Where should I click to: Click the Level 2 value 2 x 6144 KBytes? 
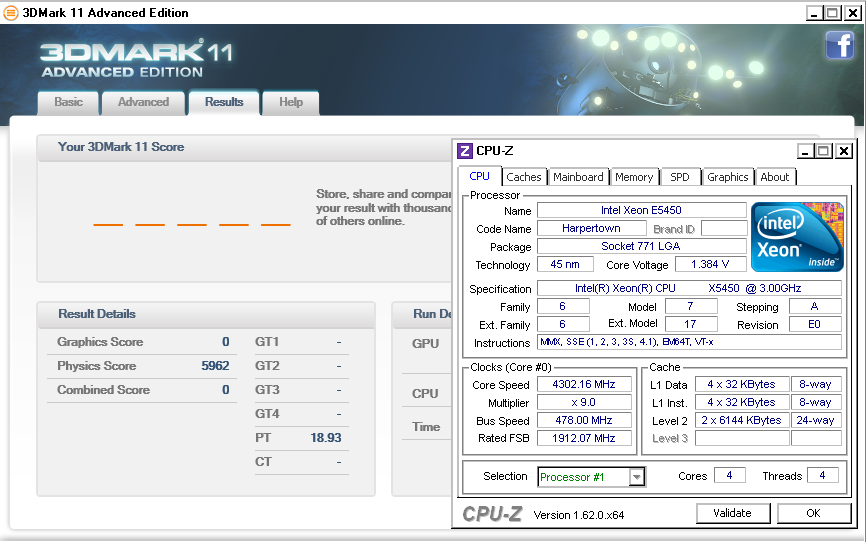[742, 420]
